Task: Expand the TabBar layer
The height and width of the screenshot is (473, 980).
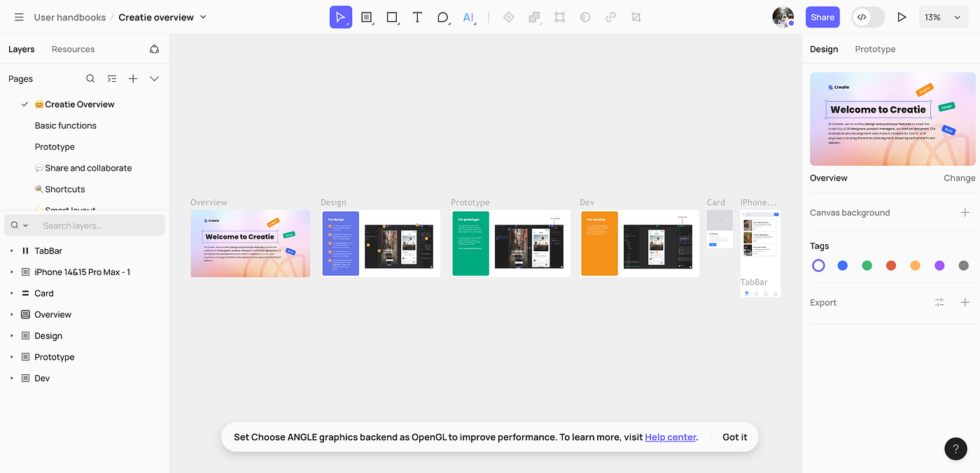Action: tap(11, 250)
